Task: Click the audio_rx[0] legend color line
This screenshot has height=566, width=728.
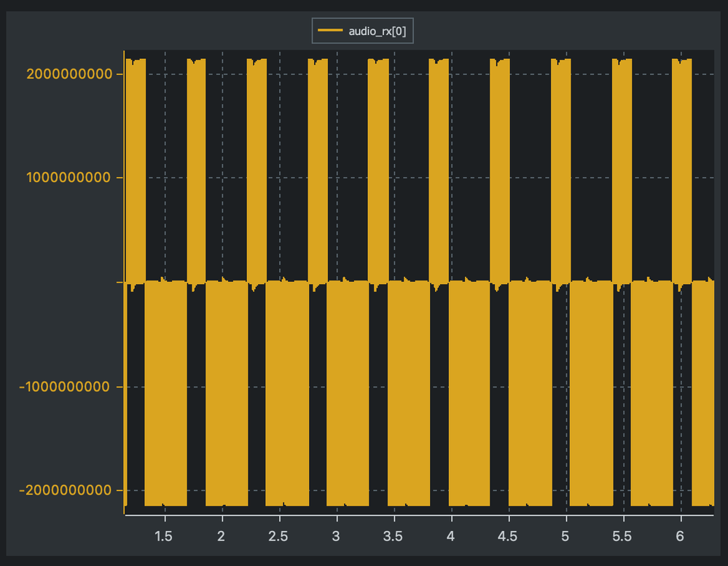Action: [x=330, y=30]
